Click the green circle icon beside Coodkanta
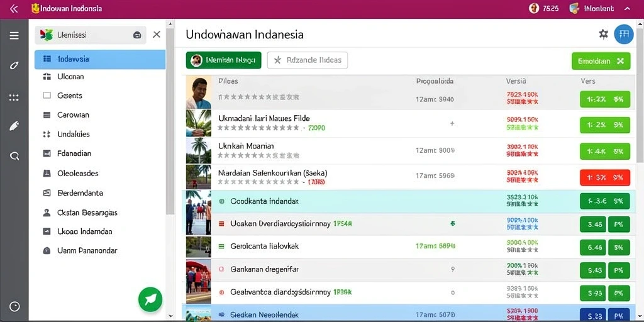 pyautogui.click(x=222, y=202)
